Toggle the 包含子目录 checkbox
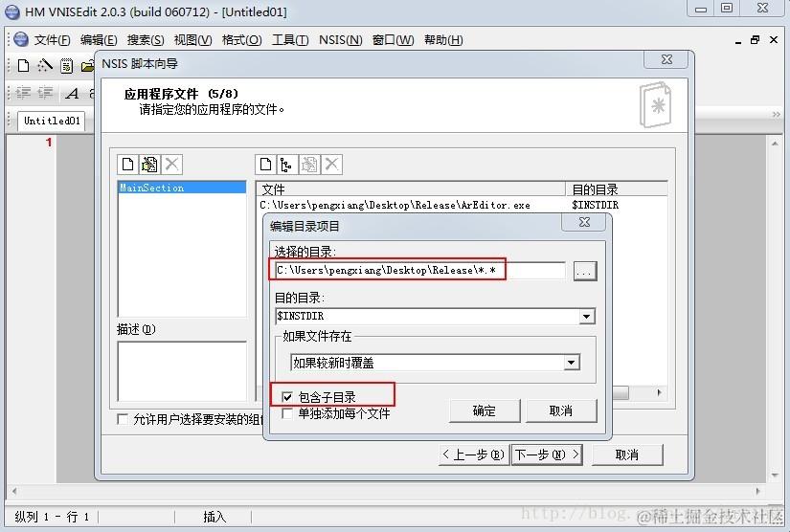The height and width of the screenshot is (532, 790). click(x=287, y=397)
